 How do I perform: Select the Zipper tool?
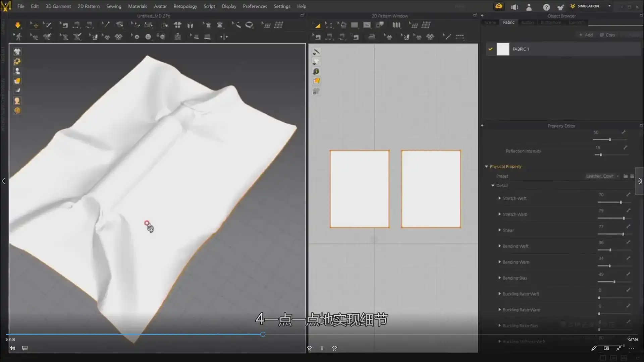coord(178,37)
